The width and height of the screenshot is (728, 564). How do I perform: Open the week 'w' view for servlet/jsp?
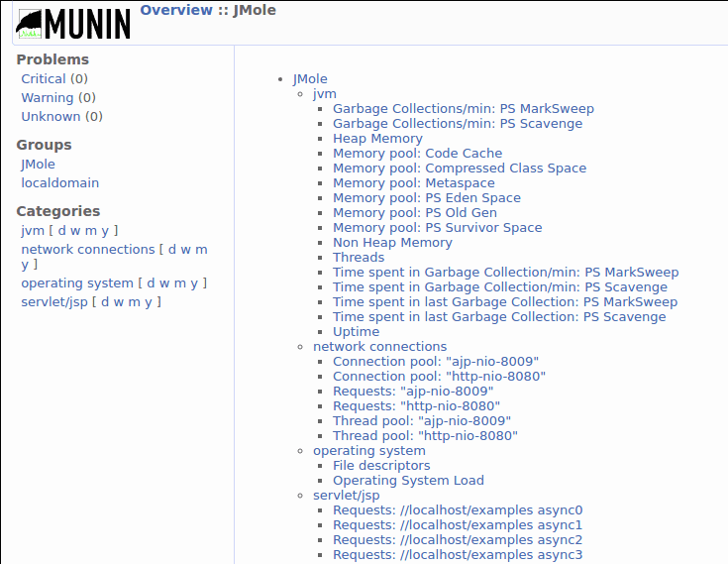[119, 302]
